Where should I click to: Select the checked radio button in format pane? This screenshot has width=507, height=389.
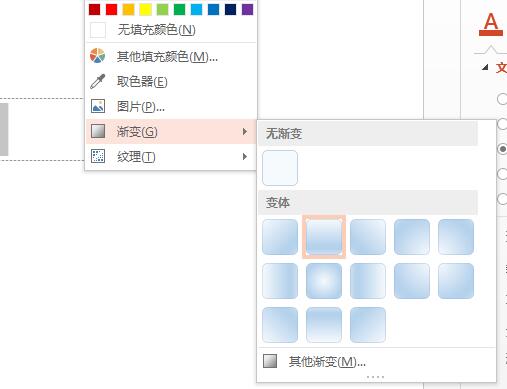coord(502,149)
